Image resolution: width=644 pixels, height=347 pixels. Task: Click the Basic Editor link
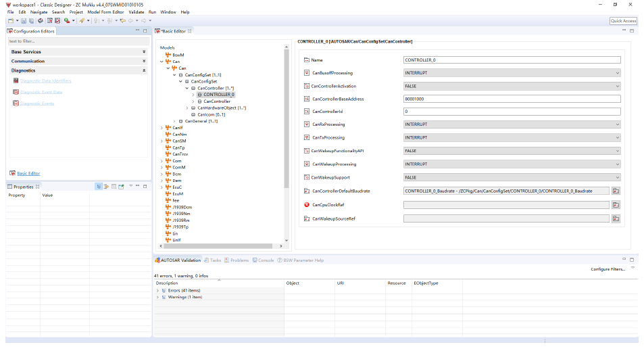coord(28,173)
